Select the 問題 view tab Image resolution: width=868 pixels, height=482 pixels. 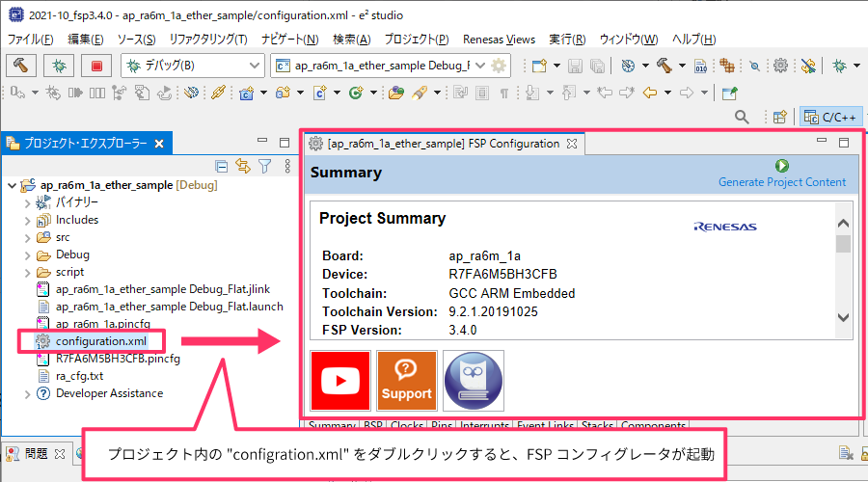(36, 454)
